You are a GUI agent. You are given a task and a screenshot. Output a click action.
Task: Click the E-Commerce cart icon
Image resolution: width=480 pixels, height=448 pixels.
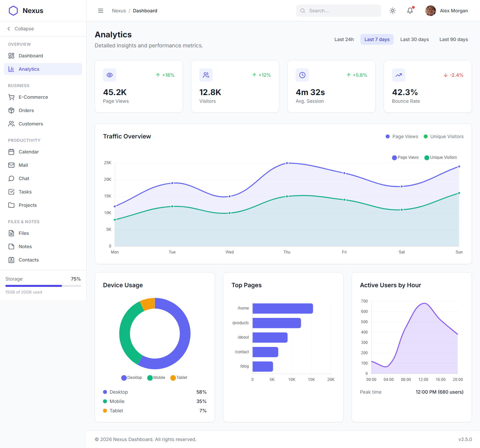coord(11,97)
